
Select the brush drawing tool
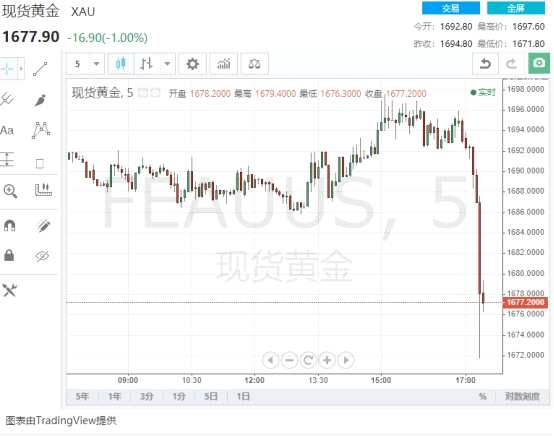(40, 100)
